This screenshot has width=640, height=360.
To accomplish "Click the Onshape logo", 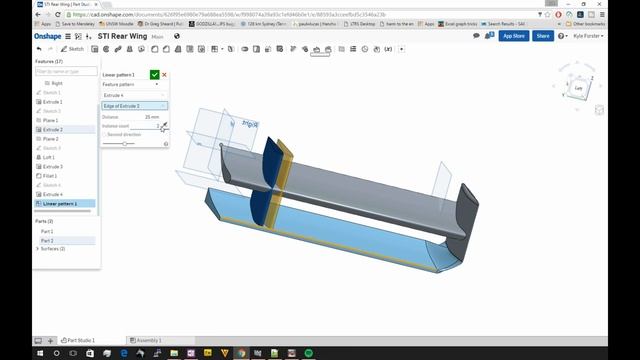I will 47,36.
